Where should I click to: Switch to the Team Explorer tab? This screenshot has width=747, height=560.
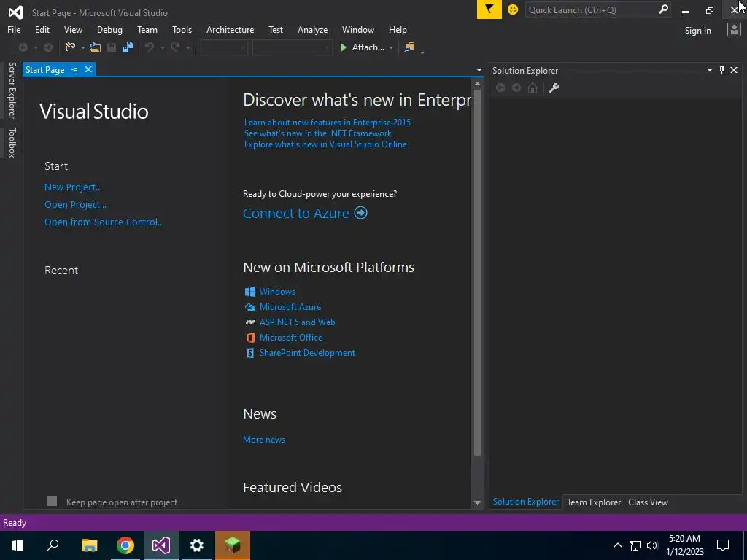[594, 502]
